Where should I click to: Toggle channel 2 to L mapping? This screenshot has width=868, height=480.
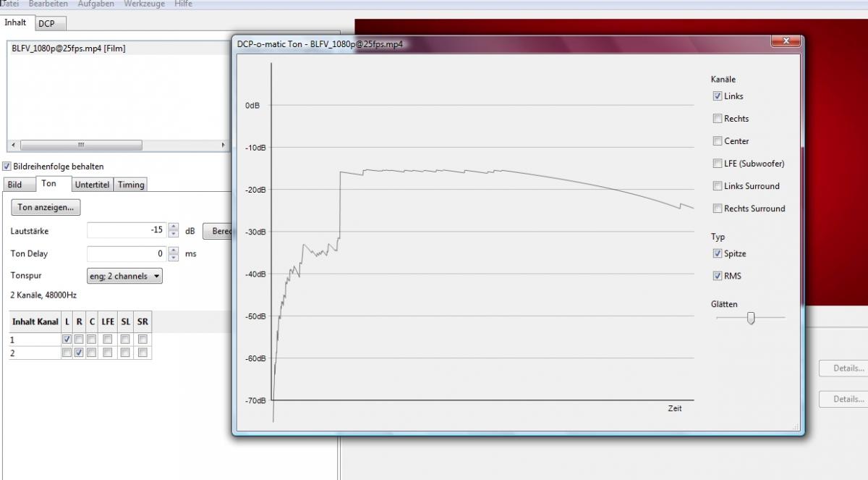pos(67,353)
